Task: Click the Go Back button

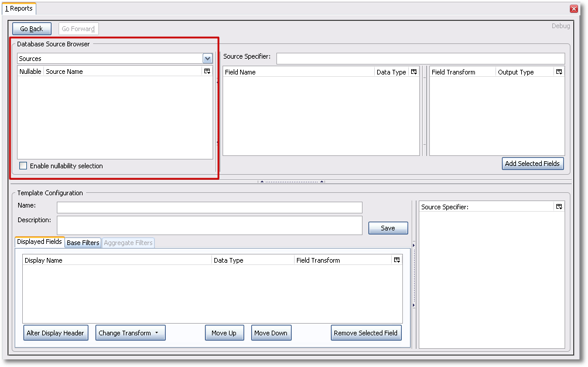Action: [x=32, y=29]
